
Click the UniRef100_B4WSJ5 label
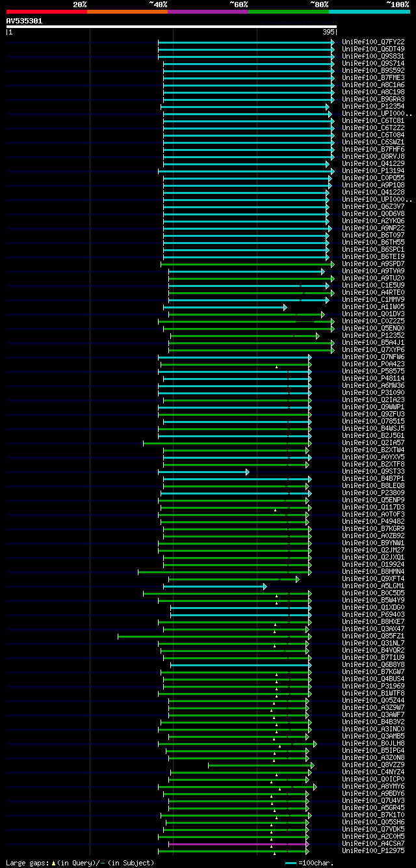coord(373,428)
